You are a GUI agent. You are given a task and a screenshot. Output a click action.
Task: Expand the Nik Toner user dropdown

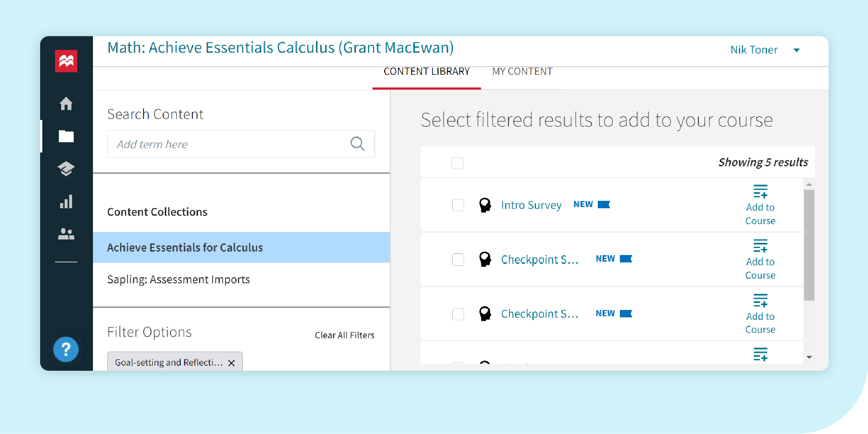click(x=796, y=50)
